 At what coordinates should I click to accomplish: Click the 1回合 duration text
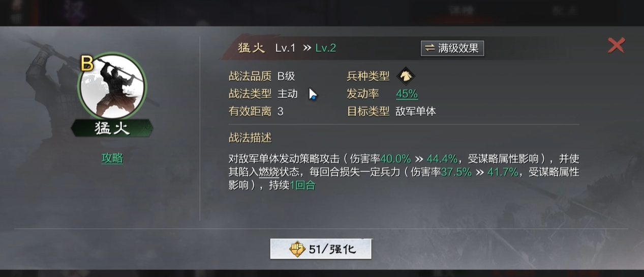coord(302,185)
